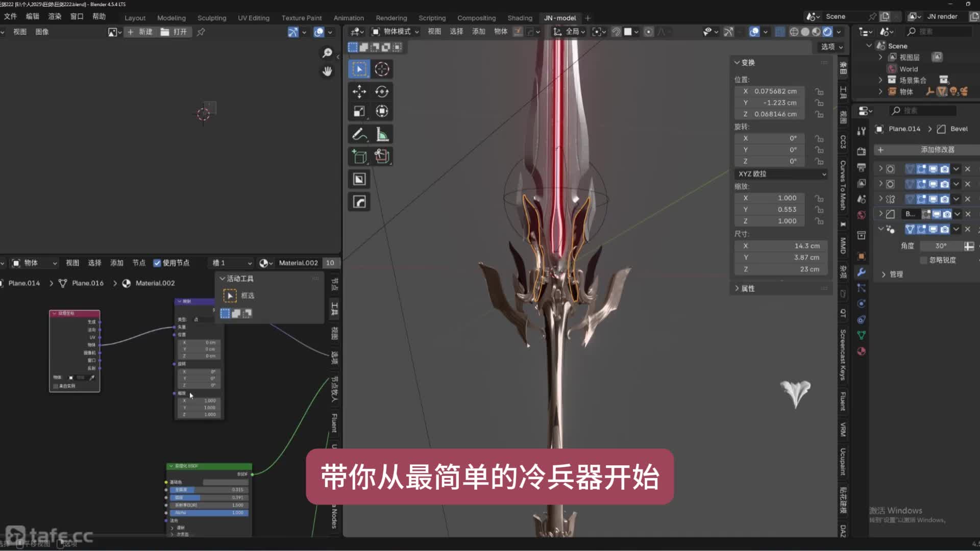Viewport: 980px width, 551px height.
Task: Activate the Annotate pencil tool
Action: 359,135
